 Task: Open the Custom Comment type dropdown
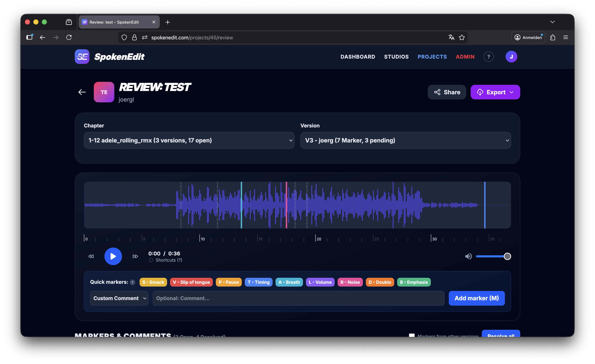119,298
